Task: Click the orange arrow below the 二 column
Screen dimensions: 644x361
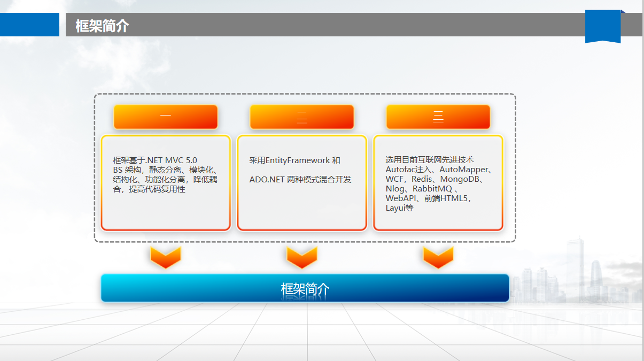Action: tap(302, 257)
